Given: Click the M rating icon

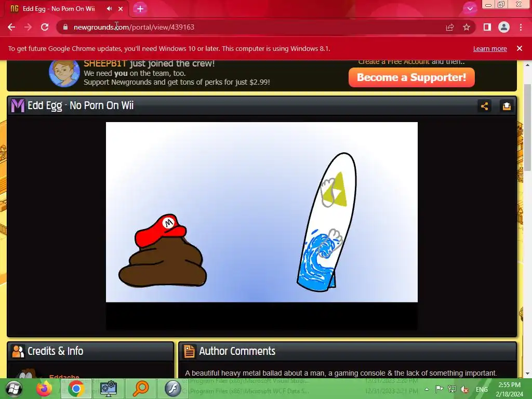Looking at the screenshot, I should (18, 105).
